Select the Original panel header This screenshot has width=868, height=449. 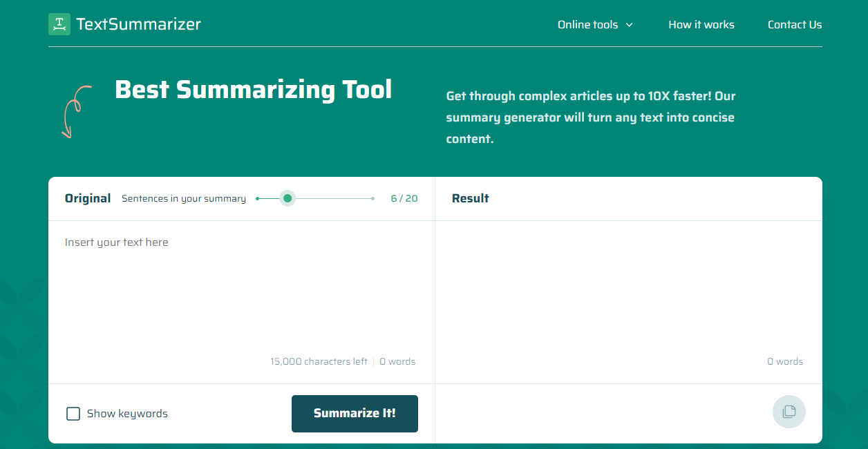(x=88, y=198)
